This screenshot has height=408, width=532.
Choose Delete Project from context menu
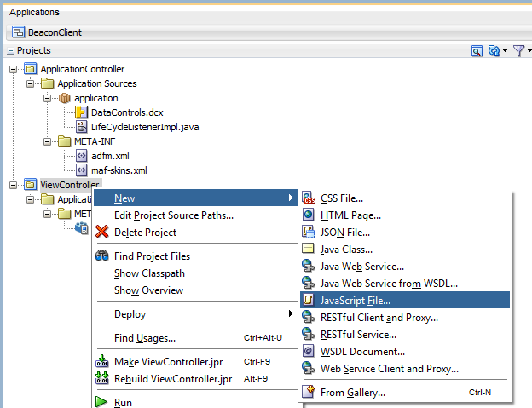[x=195, y=233]
